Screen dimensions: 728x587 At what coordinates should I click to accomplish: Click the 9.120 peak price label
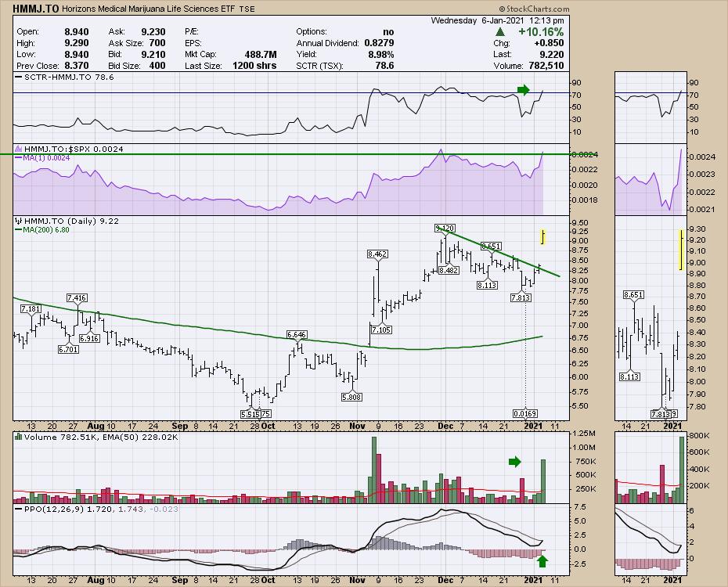point(445,228)
